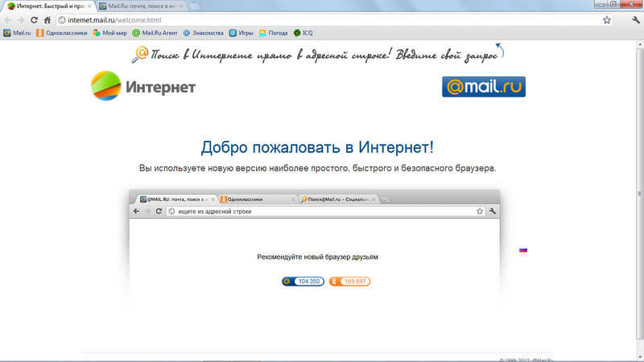644x362 pixels.
Task: Go to the home page icon
Action: (47, 20)
